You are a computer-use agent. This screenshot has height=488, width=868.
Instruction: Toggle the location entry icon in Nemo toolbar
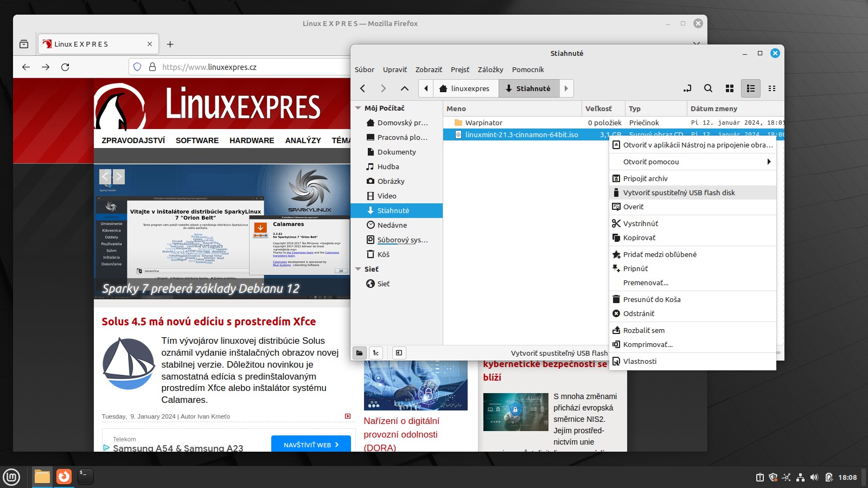[x=687, y=88]
